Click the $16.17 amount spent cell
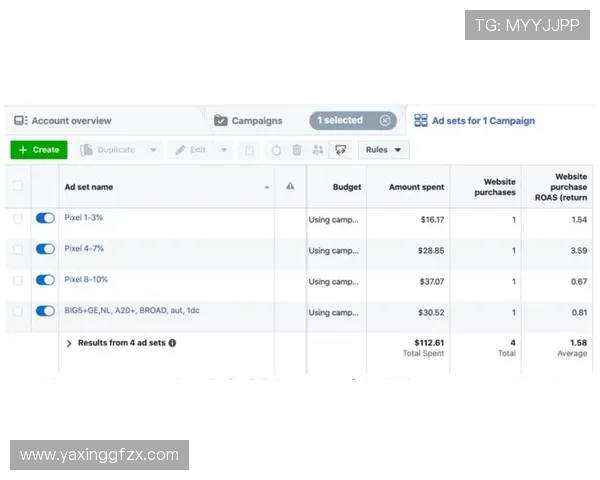This screenshot has width=600, height=480. 432,220
